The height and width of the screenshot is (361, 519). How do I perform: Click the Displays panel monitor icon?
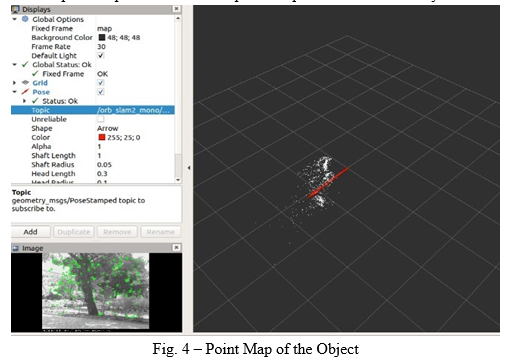(x=15, y=9)
